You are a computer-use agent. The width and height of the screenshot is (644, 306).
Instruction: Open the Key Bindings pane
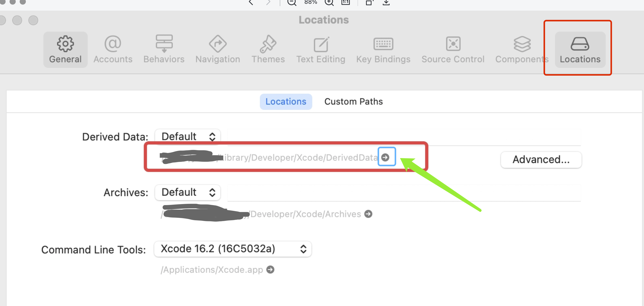(383, 50)
